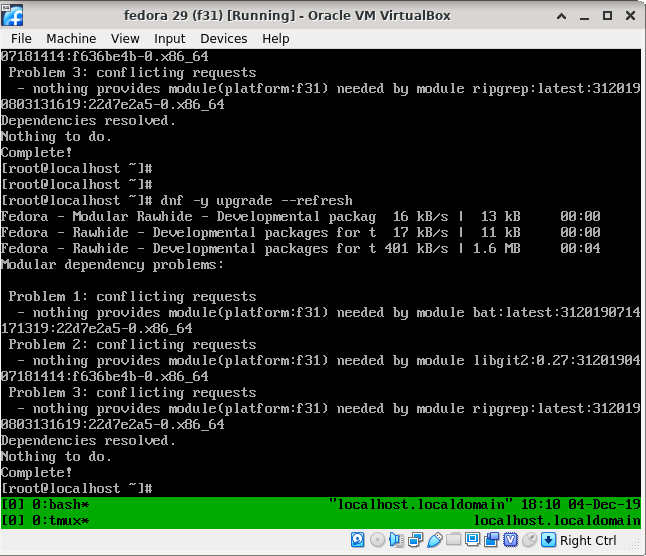The height and width of the screenshot is (556, 646).
Task: Click the 'Modular dependency problems:' line
Action: (112, 264)
